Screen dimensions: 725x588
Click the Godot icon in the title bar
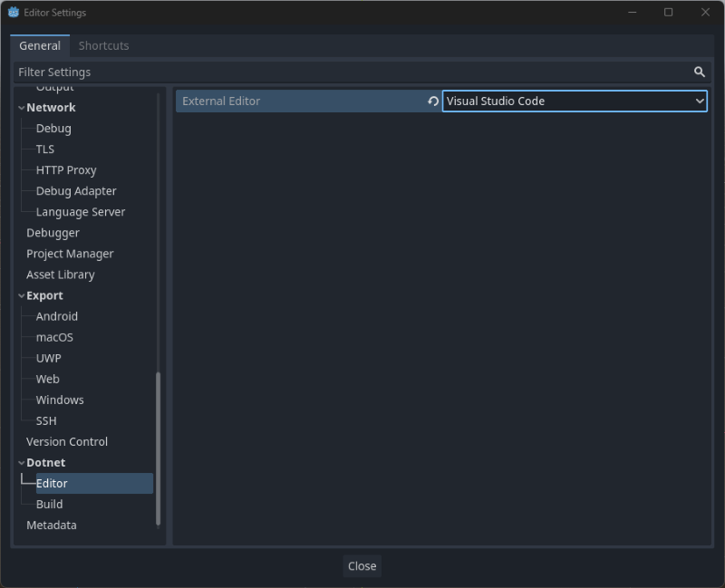coord(13,12)
